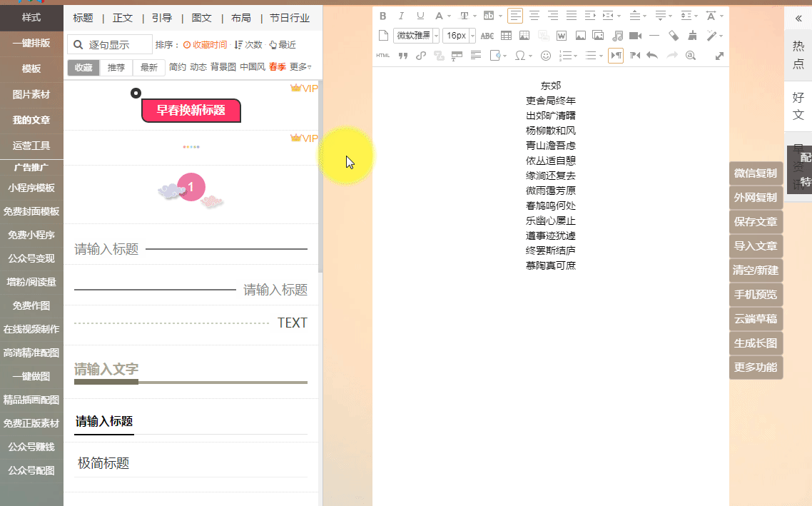Insert a table into the article
812x506 pixels.
[x=506, y=36]
